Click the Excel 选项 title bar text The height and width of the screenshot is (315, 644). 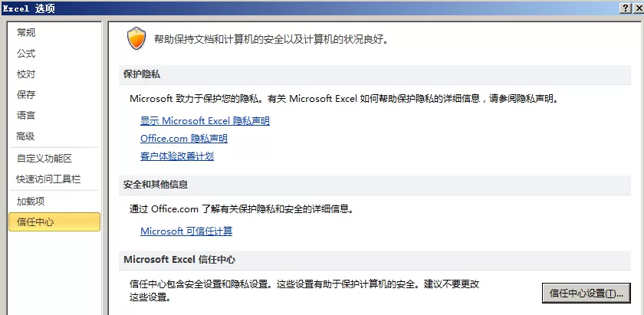coord(29,8)
